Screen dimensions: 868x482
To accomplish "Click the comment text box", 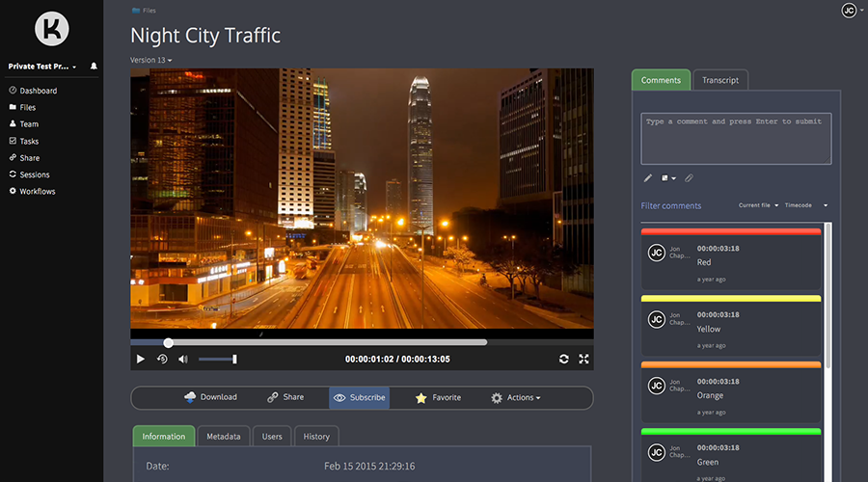I will point(736,139).
